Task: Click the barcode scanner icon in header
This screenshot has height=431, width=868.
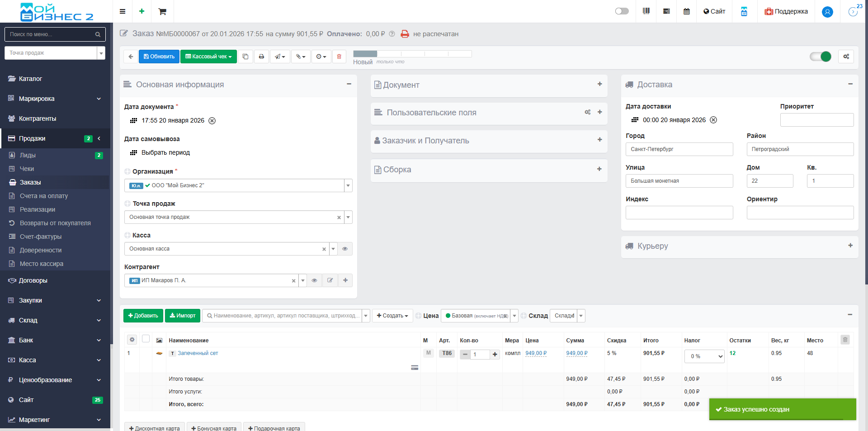Action: (646, 11)
